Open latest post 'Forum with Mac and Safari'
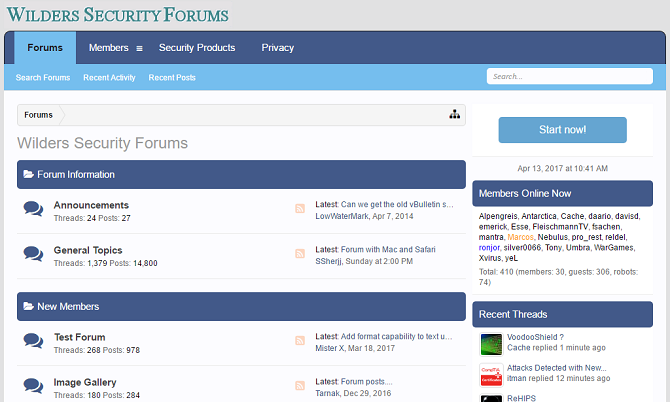Viewport: 670px width, 402px height. (388, 249)
